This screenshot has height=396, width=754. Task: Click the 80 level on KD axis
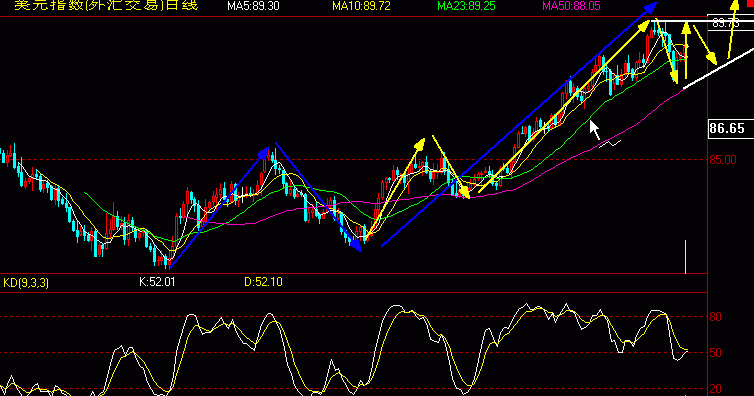pyautogui.click(x=716, y=317)
